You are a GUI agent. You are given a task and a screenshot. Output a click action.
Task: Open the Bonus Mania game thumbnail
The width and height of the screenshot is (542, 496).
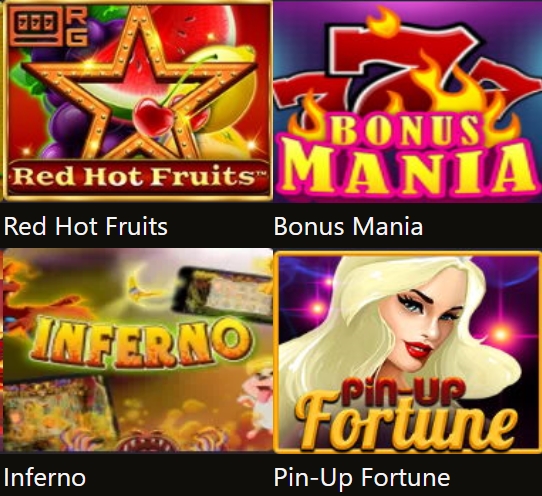coord(408,102)
